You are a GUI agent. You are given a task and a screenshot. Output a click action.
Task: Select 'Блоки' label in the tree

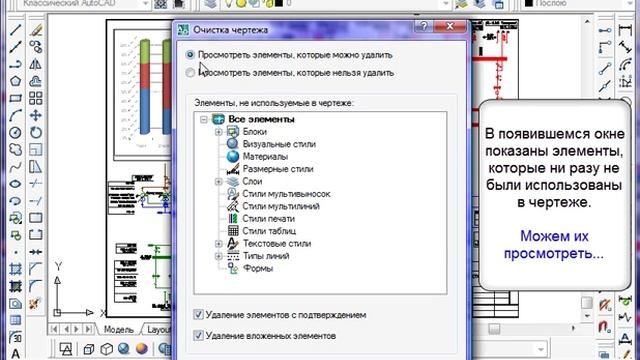click(x=255, y=132)
